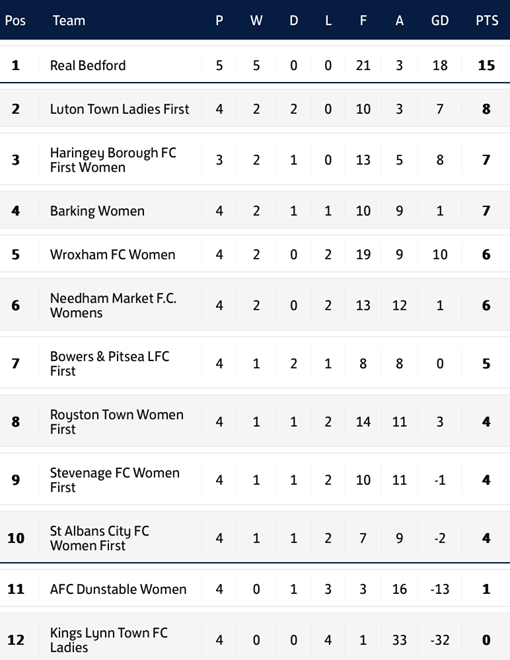Screen dimensions: 510x660
Task: Click Real Bedford's 15 points value
Action: tap(486, 65)
